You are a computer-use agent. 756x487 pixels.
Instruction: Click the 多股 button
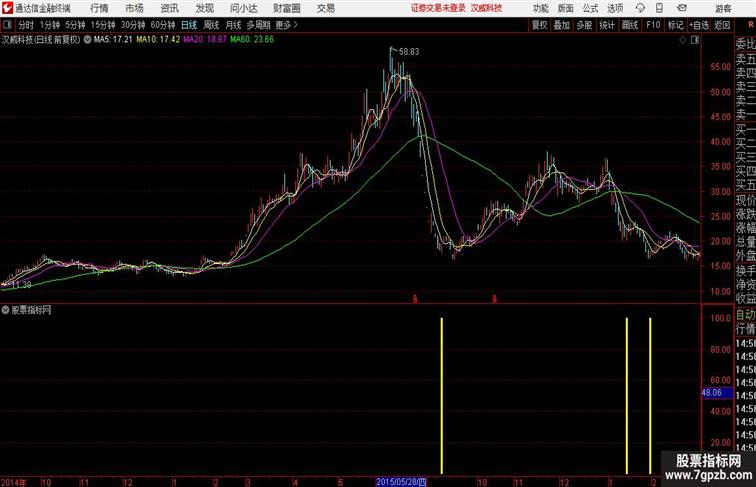(x=584, y=25)
